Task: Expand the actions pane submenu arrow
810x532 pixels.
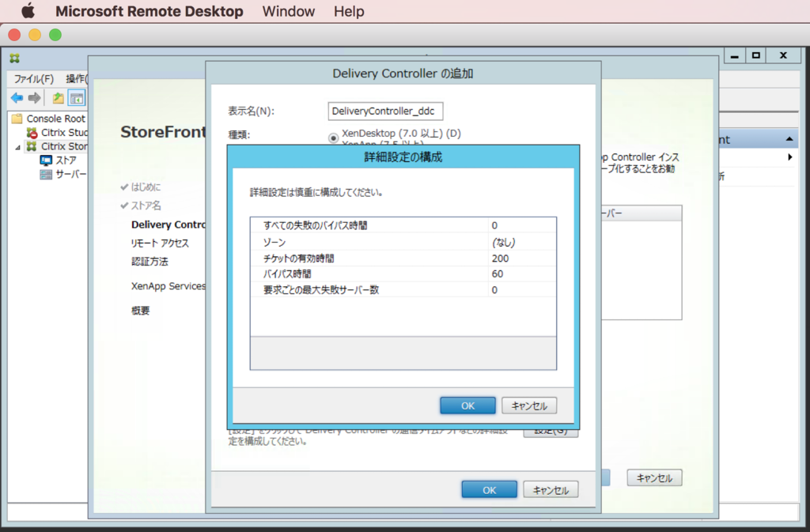Action: tap(790, 157)
